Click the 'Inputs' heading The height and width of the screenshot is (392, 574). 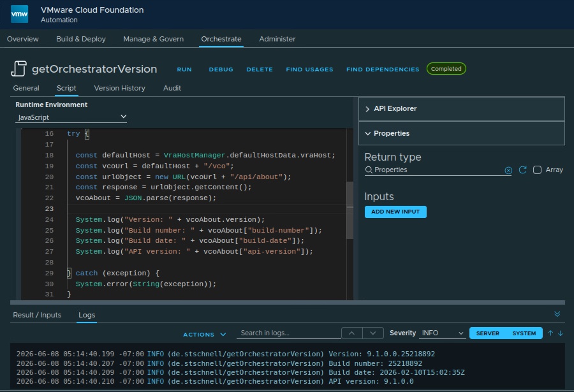[379, 197]
